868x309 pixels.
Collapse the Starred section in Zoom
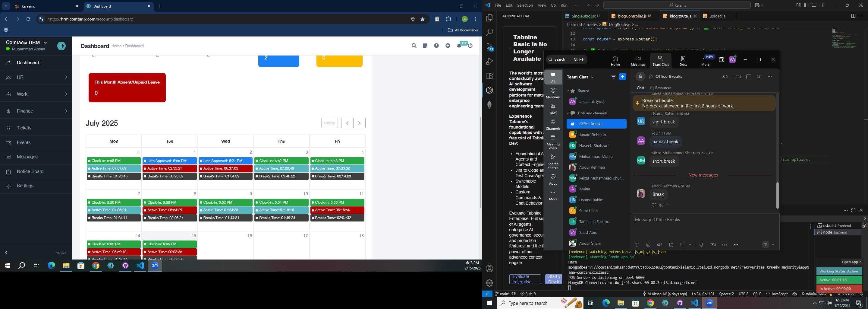point(568,91)
